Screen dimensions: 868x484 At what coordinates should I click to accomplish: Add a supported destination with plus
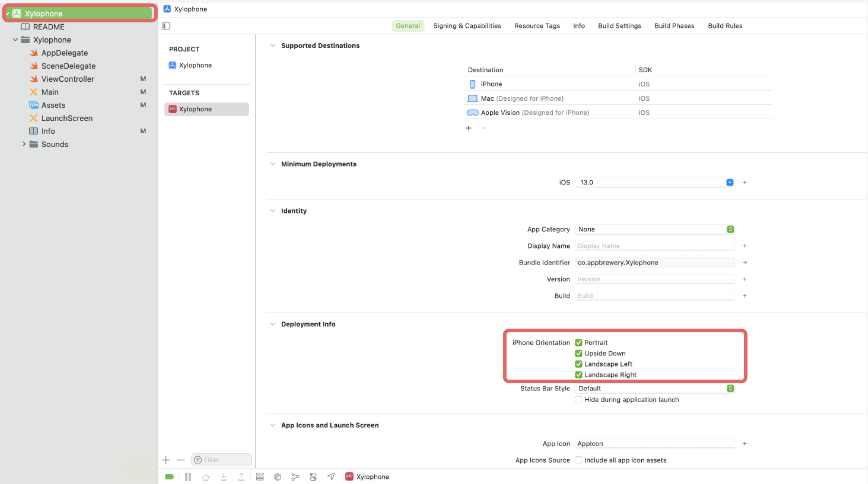coord(469,128)
